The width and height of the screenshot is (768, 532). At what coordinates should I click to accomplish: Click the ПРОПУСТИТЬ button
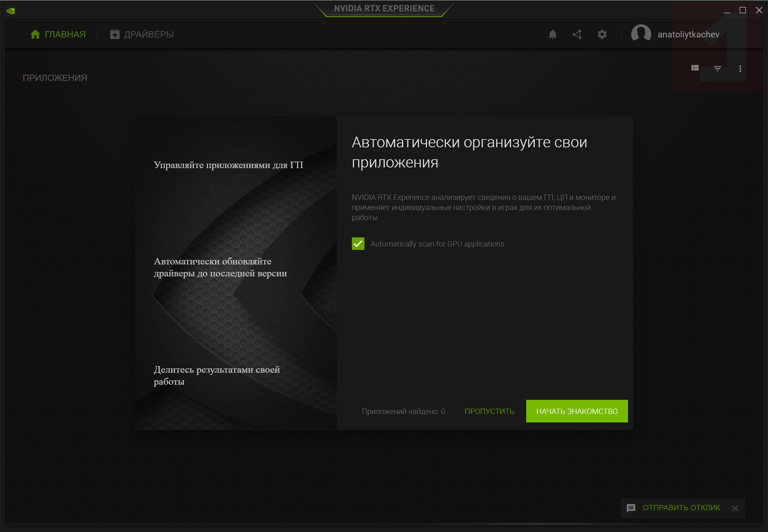(489, 411)
